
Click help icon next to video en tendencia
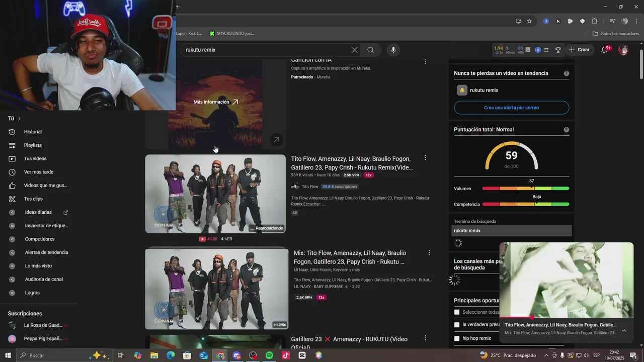pyautogui.click(x=567, y=73)
